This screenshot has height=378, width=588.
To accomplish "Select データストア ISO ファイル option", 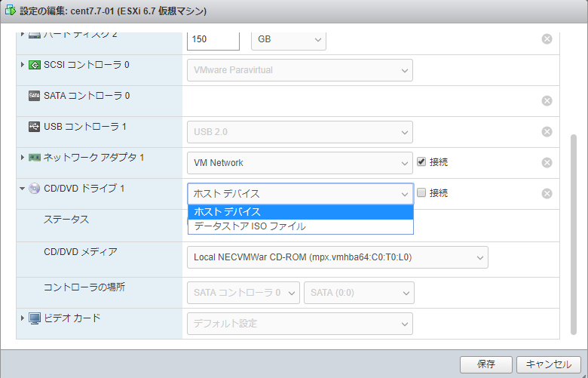I will 301,227.
